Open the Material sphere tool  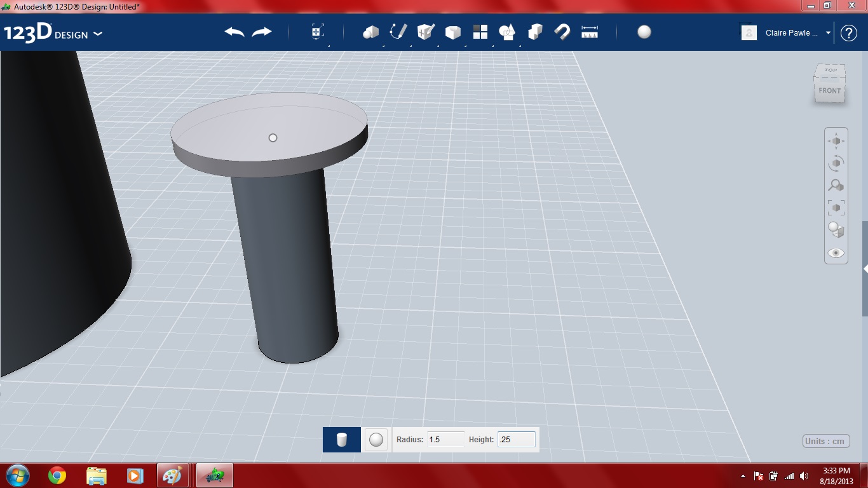click(x=644, y=32)
